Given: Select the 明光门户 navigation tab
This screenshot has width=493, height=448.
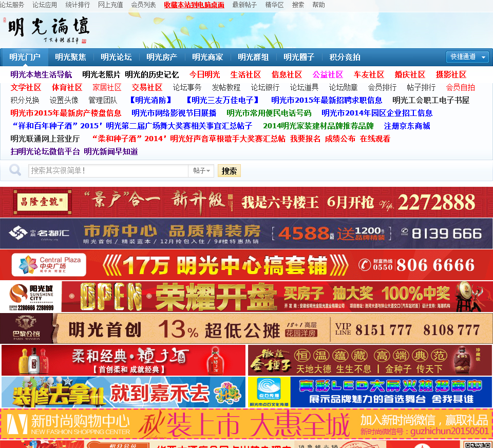Looking at the screenshot, I should (x=25, y=57).
